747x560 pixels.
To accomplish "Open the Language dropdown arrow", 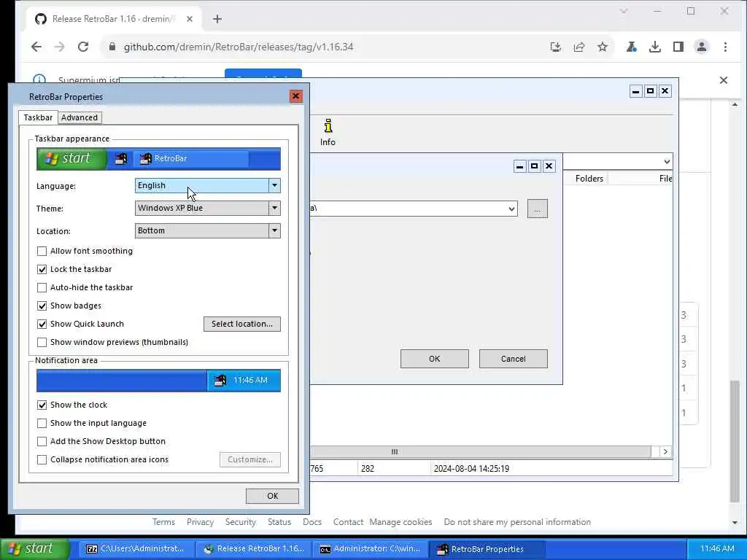I will click(x=274, y=186).
